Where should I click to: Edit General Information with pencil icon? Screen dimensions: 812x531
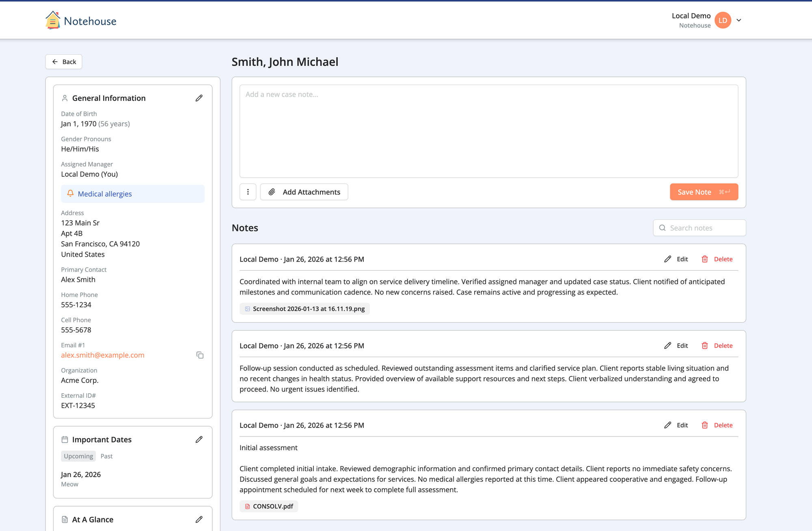199,98
